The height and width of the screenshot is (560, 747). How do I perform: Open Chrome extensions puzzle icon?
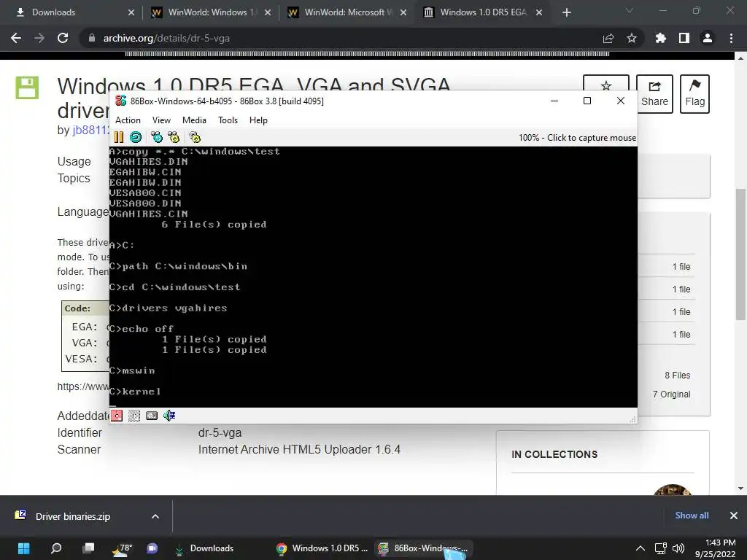660,38
